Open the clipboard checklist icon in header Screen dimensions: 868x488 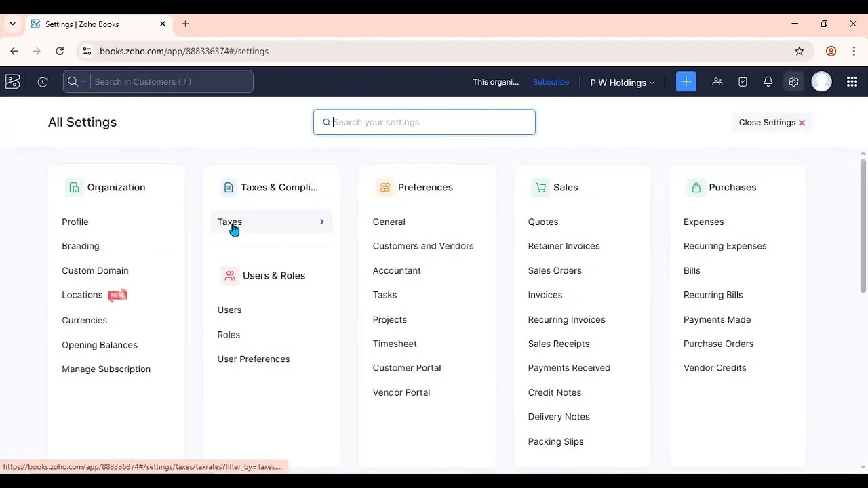coord(743,82)
